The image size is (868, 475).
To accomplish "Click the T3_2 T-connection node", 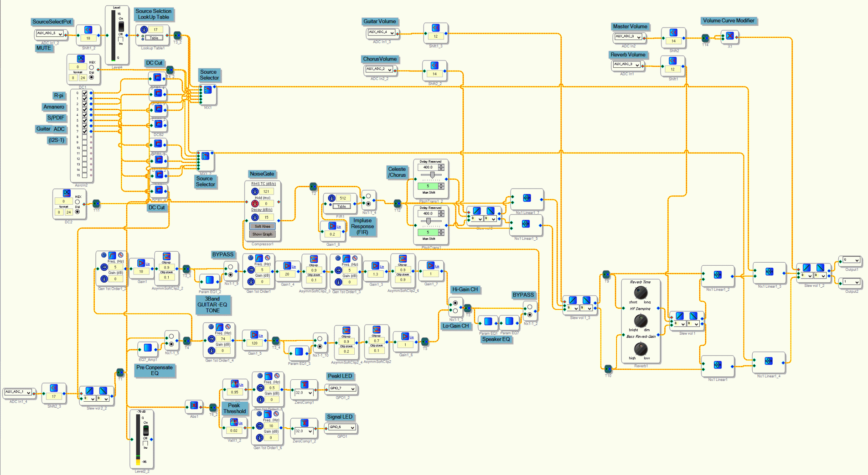I will click(x=177, y=35).
